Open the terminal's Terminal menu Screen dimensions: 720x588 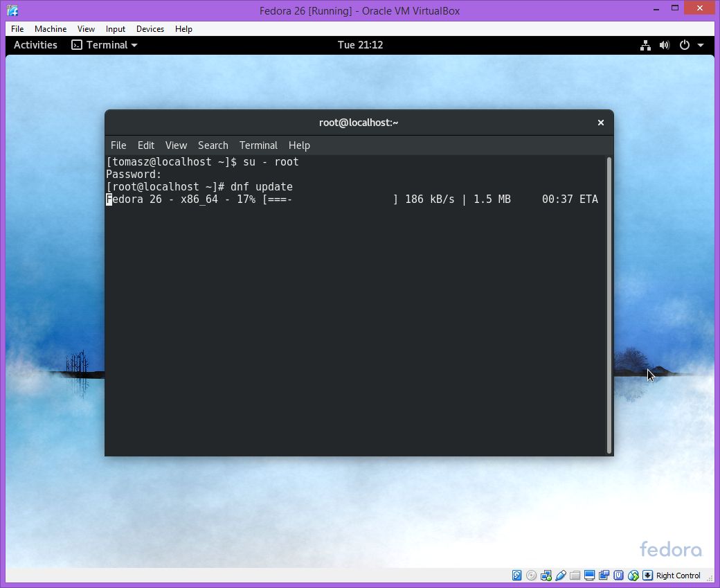[x=258, y=145]
